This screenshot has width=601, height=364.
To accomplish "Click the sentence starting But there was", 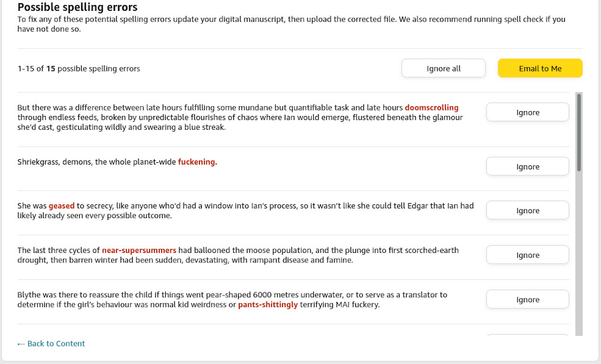I will pos(240,117).
